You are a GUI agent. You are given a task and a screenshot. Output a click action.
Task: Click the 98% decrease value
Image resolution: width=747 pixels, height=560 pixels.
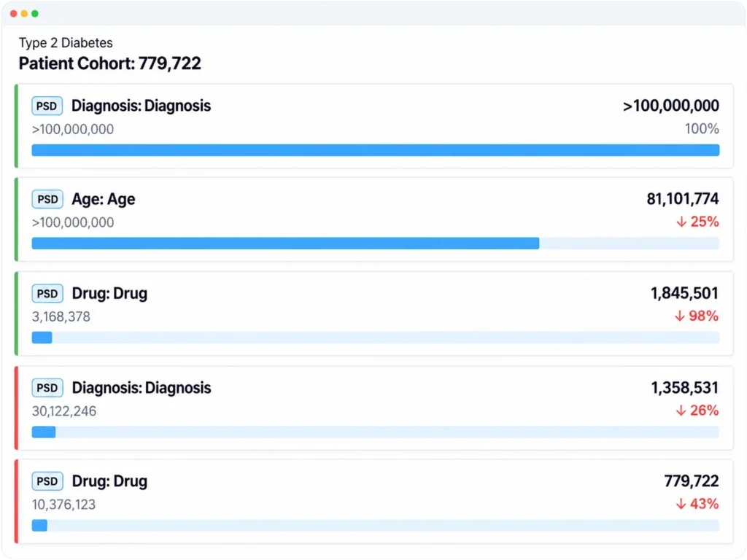click(x=704, y=316)
